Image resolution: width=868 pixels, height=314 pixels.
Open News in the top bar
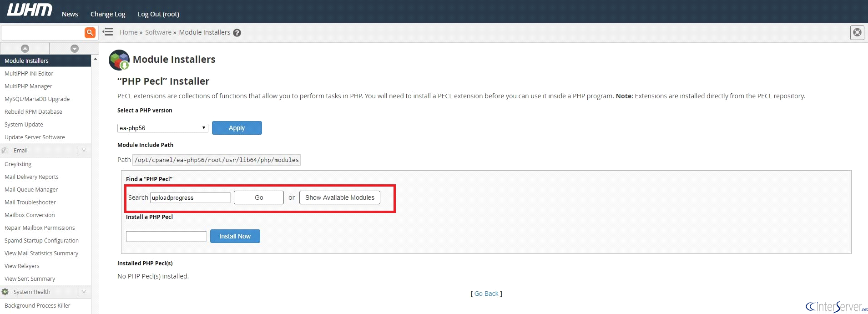click(x=70, y=14)
